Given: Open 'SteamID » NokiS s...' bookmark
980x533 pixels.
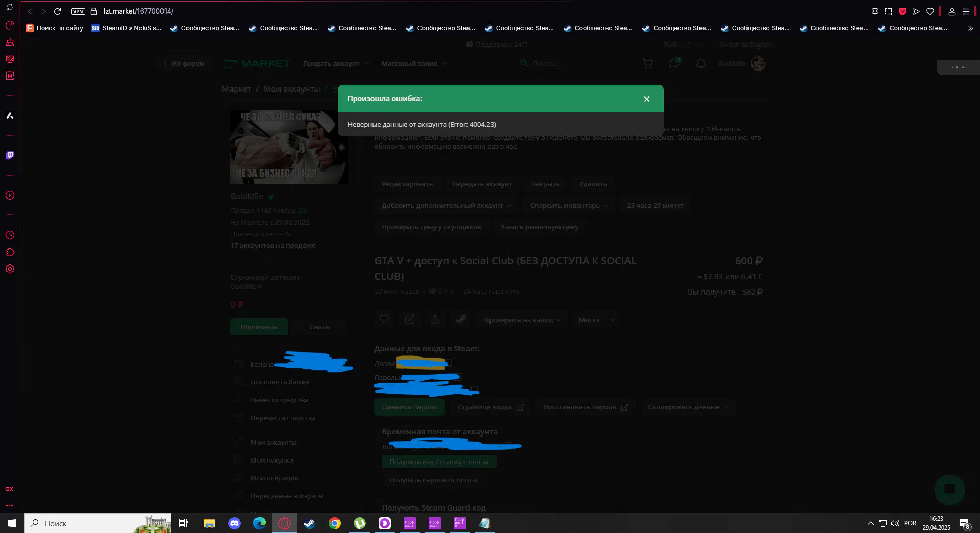Looking at the screenshot, I should tap(127, 28).
